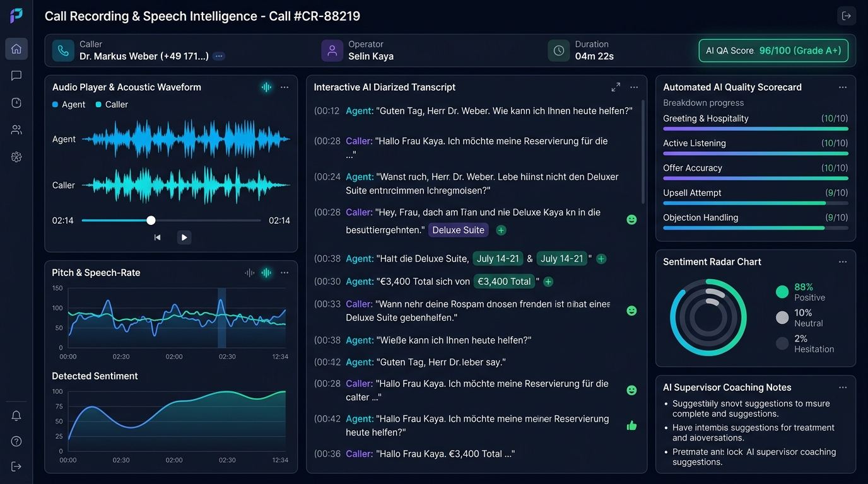The height and width of the screenshot is (484, 868).
Task: Toggle the Caller legend in Audio Player
Action: point(112,105)
